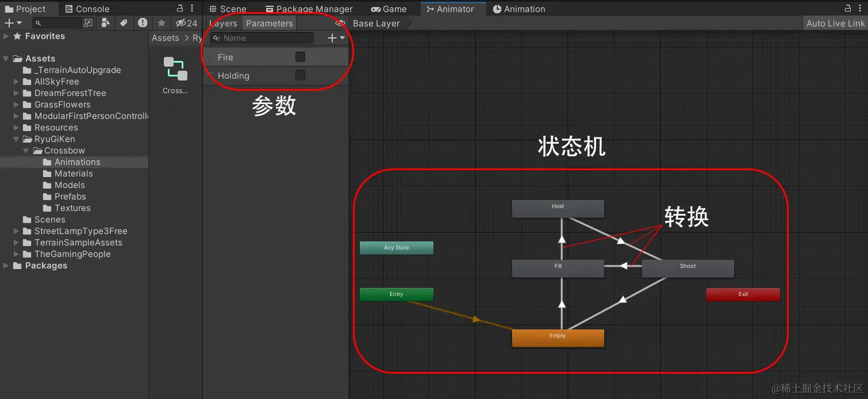Collapse the Assets root folder
Screen dimensions: 868x399
pos(6,59)
